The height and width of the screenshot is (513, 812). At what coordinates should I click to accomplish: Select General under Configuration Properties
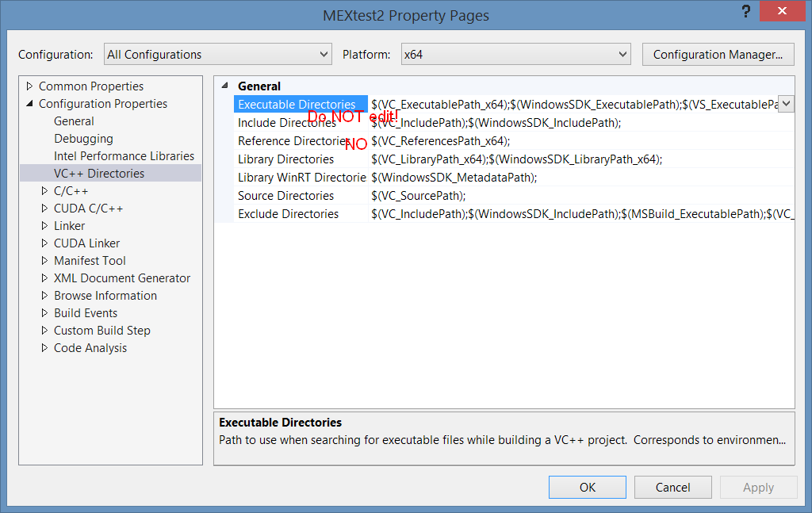tap(74, 121)
